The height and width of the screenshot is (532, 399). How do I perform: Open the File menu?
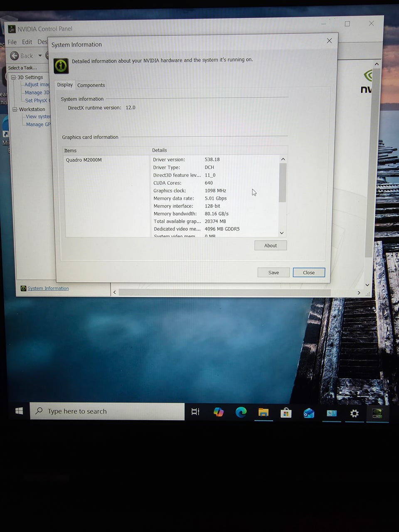coord(12,42)
